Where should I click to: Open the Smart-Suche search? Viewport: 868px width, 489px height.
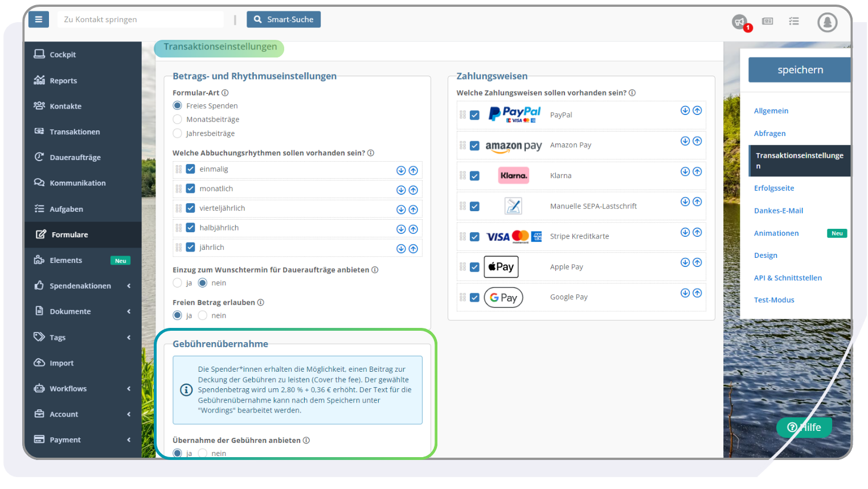[284, 19]
